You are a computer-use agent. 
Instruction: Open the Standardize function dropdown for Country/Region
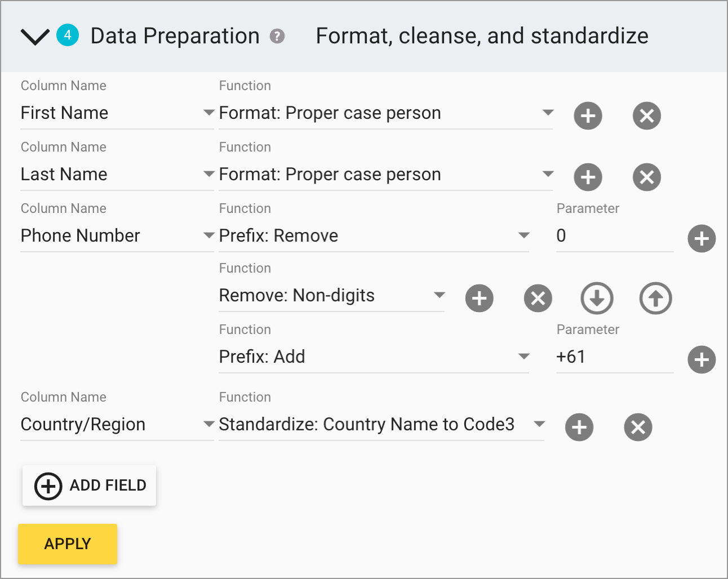(x=540, y=425)
